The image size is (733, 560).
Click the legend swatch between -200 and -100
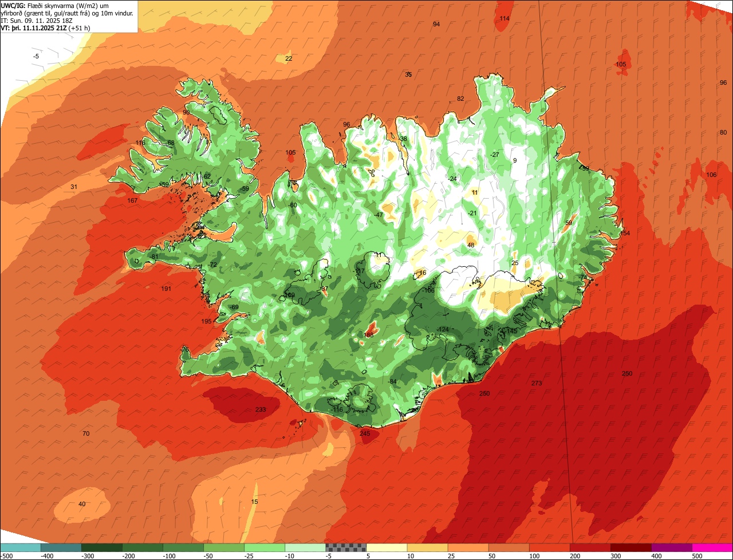(143, 547)
